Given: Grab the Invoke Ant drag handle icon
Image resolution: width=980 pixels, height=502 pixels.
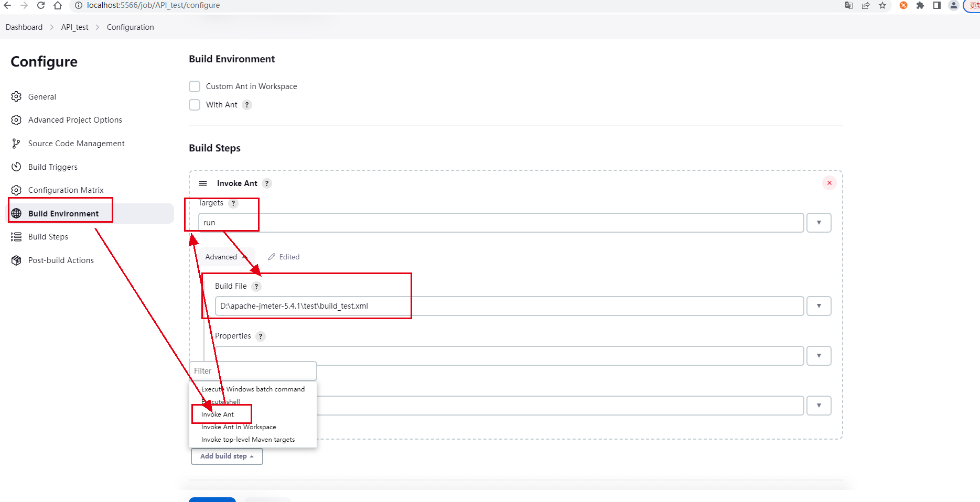Looking at the screenshot, I should pos(203,183).
